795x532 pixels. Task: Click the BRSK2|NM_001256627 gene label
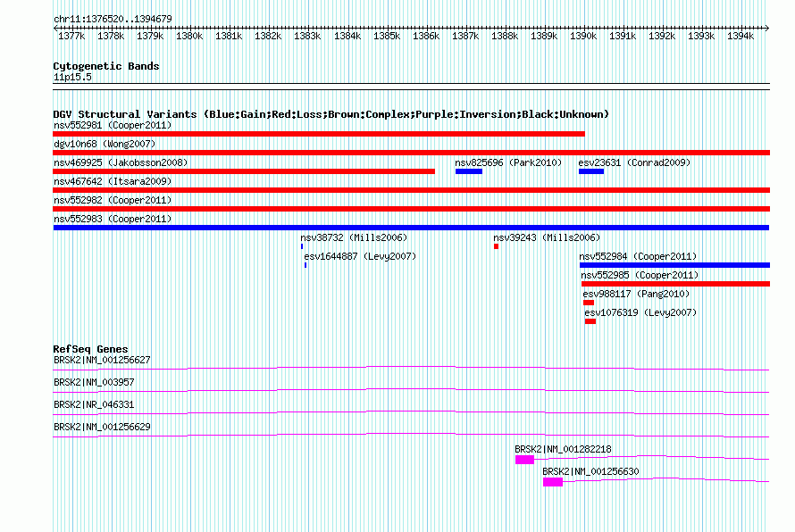(102, 361)
